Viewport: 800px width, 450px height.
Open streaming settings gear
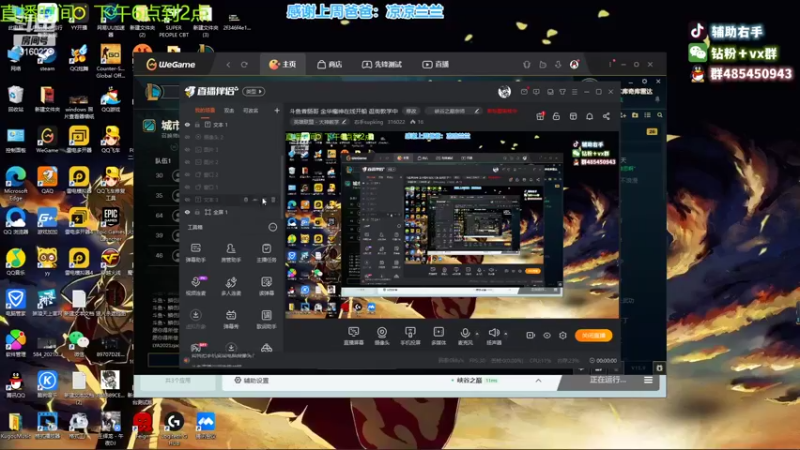click(x=563, y=335)
